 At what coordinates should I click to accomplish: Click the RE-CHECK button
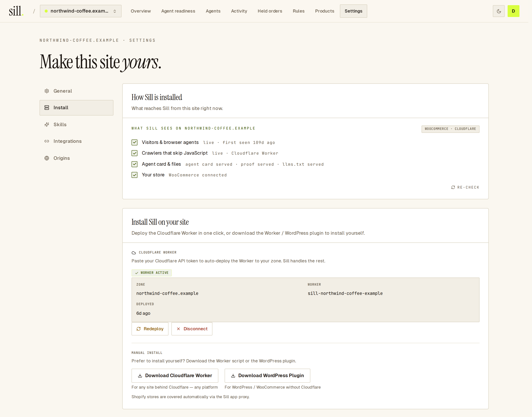(465, 187)
